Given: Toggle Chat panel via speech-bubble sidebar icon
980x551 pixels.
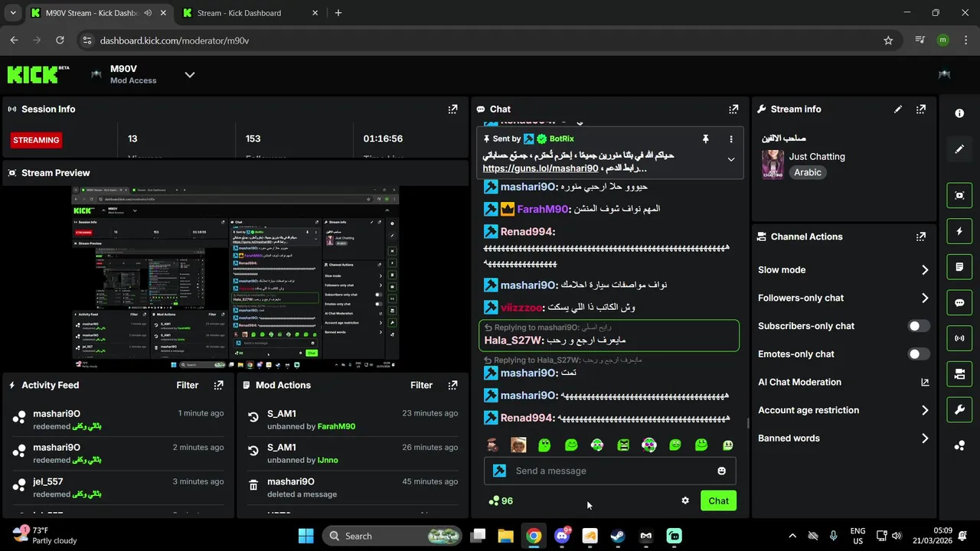Looking at the screenshot, I should 959,302.
